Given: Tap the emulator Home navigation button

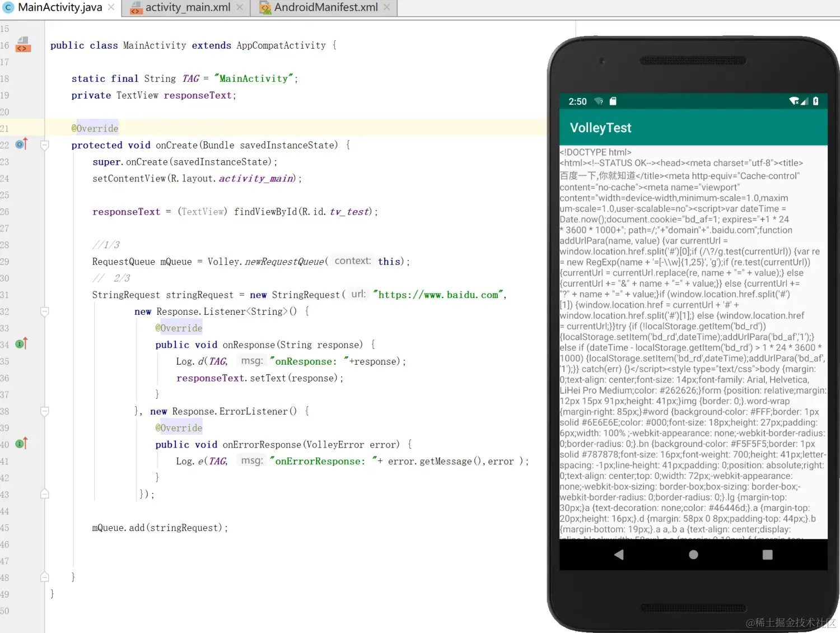Looking at the screenshot, I should coord(693,555).
